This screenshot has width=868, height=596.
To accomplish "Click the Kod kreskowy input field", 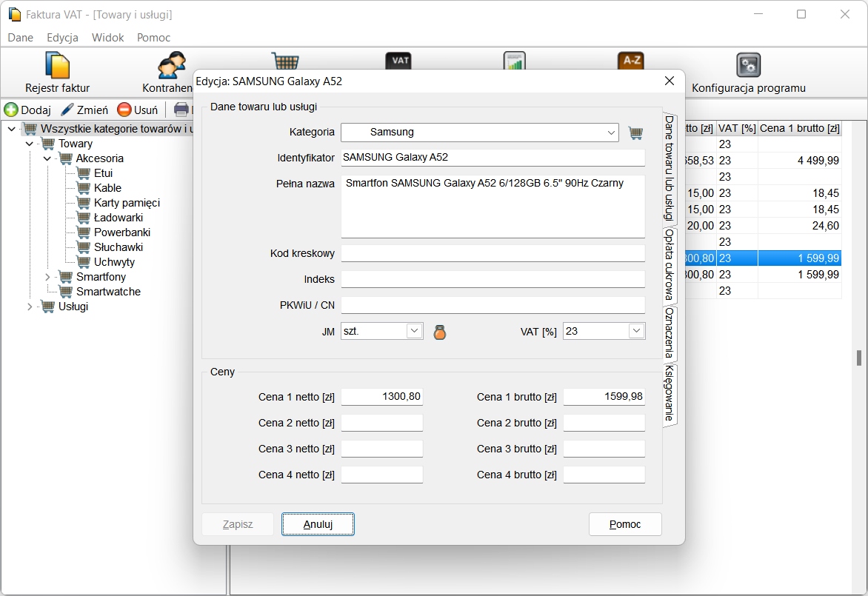I will click(x=493, y=253).
